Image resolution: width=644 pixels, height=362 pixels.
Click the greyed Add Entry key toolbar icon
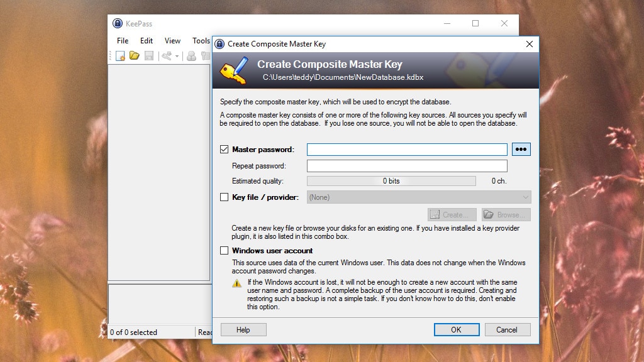click(166, 56)
